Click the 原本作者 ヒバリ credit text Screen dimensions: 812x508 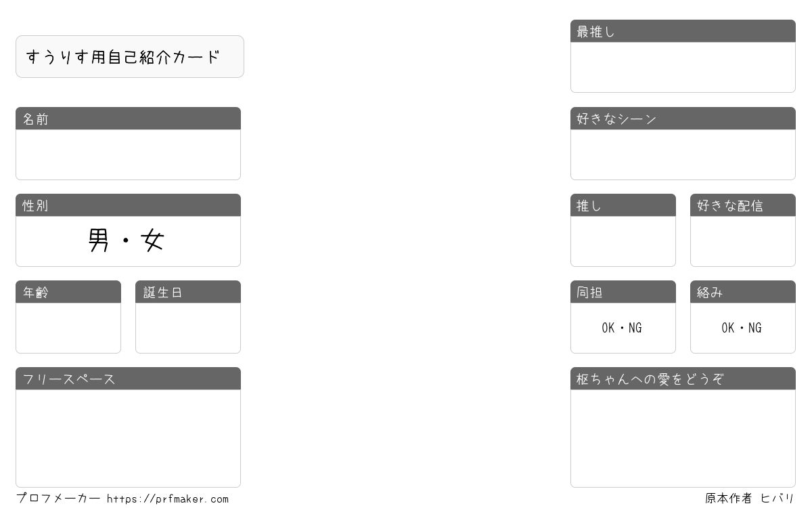749,499
